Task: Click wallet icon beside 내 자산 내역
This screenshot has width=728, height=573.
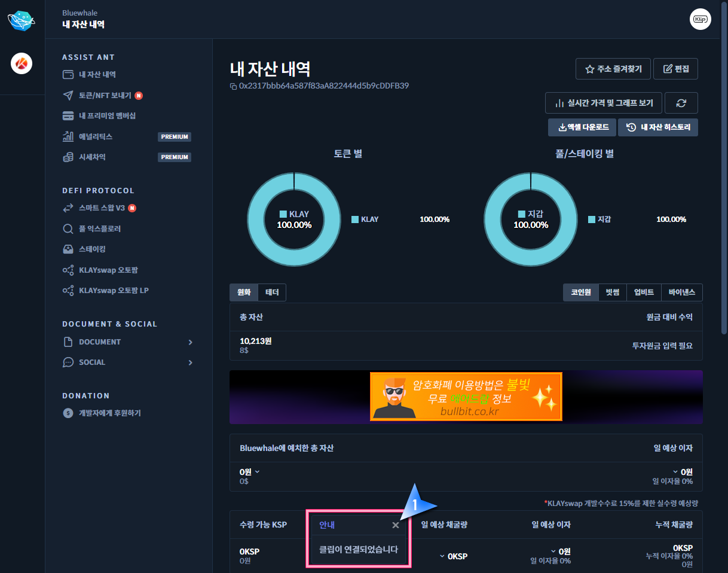Action: pyautogui.click(x=68, y=75)
